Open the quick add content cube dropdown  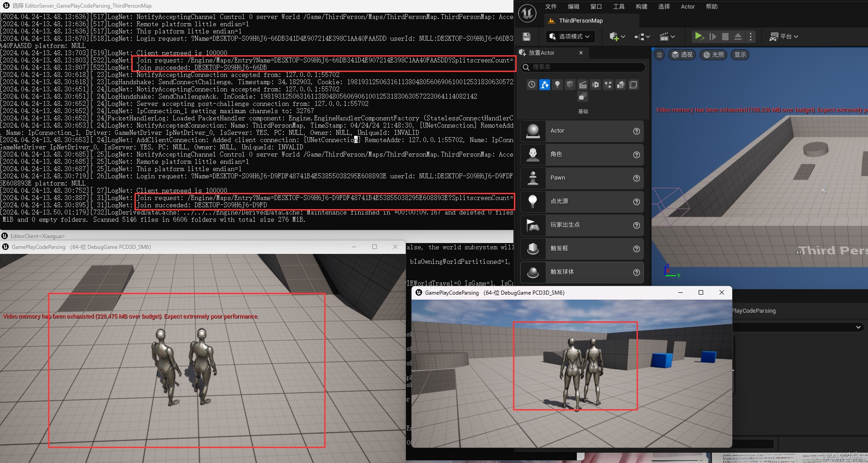(x=617, y=37)
